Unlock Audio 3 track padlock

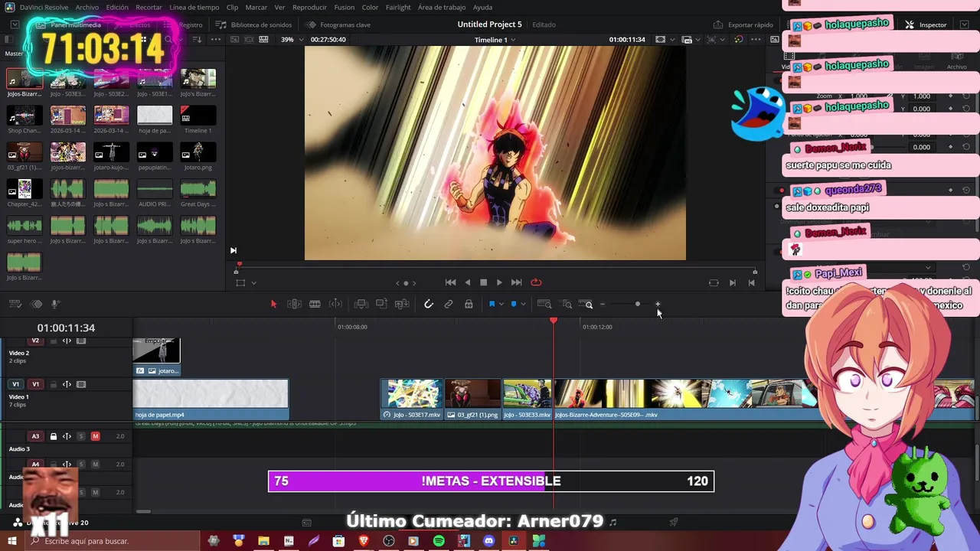53,436
